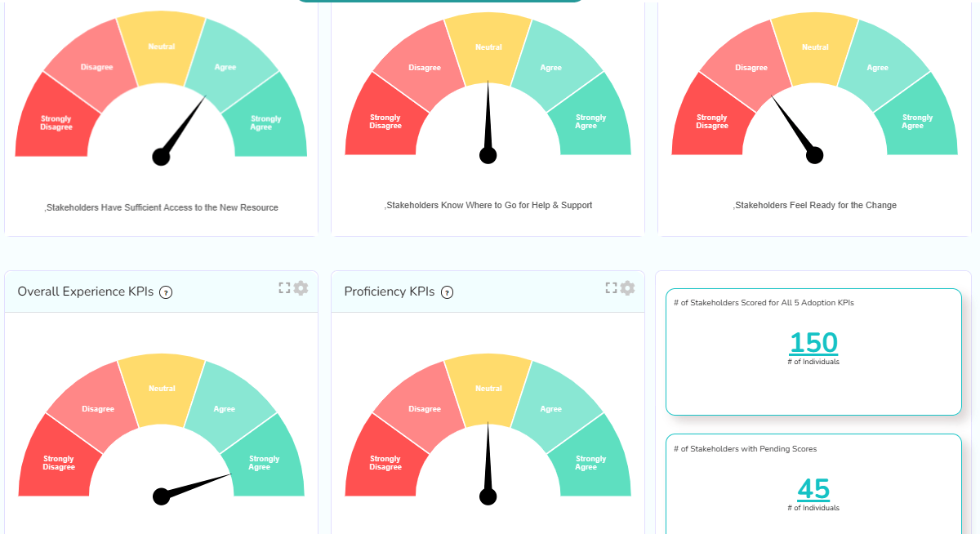This screenshot has height=534, width=980.
Task: Open the 45 pending scores link
Action: click(x=813, y=487)
